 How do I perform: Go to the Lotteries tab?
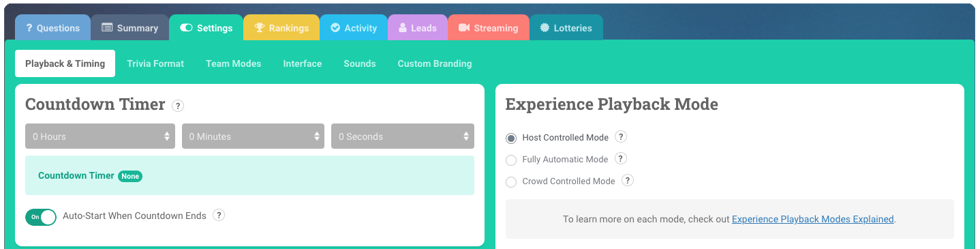coord(566,28)
